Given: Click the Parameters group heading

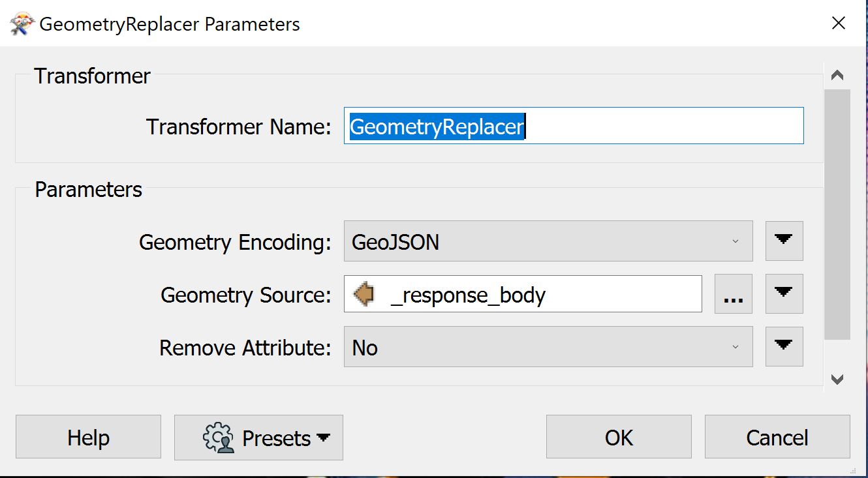Looking at the screenshot, I should tap(88, 190).
